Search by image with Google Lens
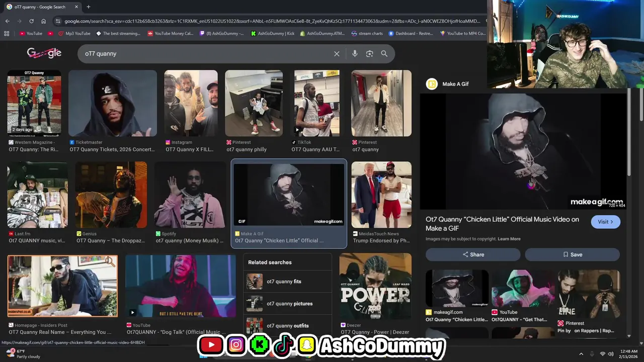This screenshot has width=644, height=362. click(369, 54)
